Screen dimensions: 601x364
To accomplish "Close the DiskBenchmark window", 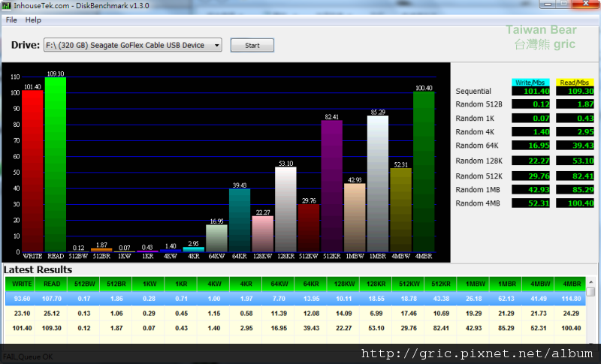I will 585,5.
